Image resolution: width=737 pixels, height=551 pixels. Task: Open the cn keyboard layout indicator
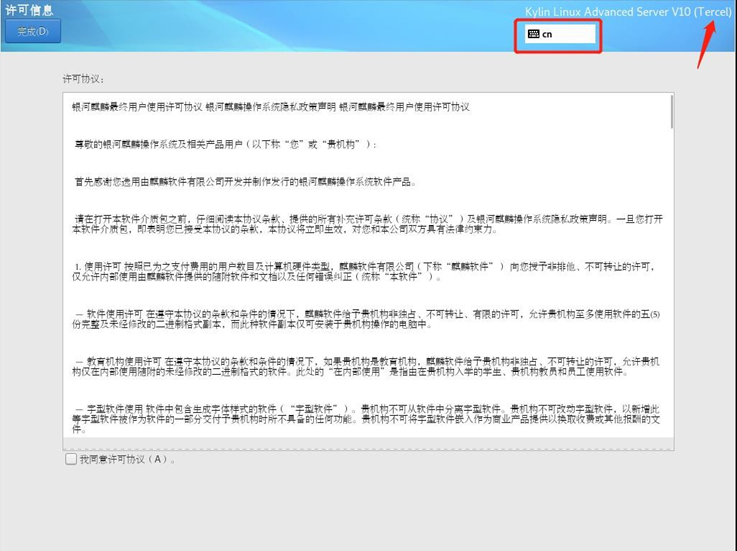pos(560,34)
